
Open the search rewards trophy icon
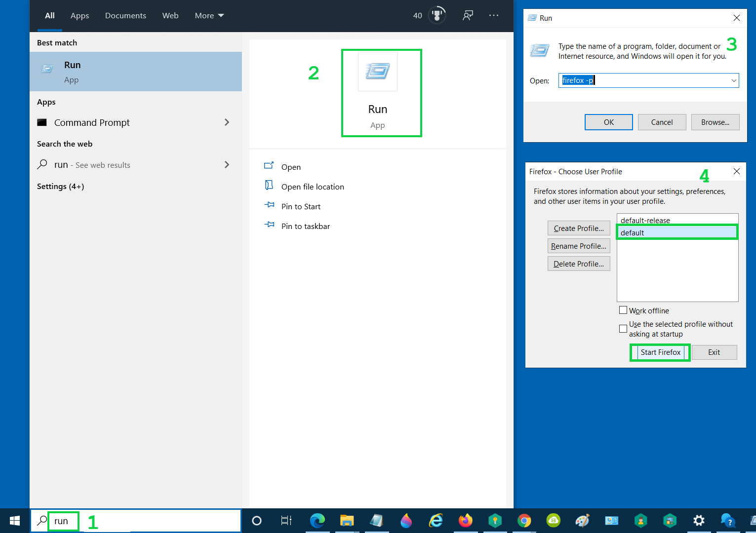(x=437, y=15)
